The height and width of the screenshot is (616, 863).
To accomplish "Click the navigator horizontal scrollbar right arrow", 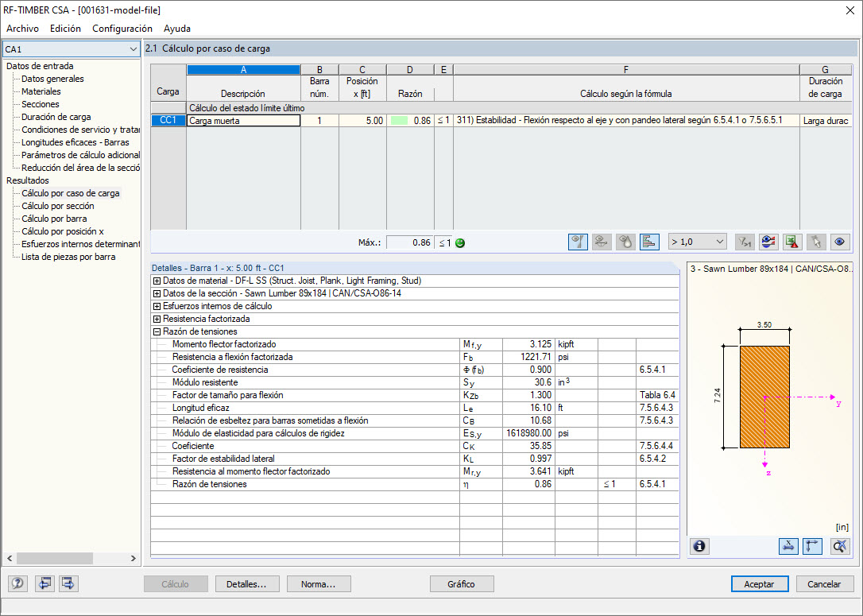I will pyautogui.click(x=134, y=558).
